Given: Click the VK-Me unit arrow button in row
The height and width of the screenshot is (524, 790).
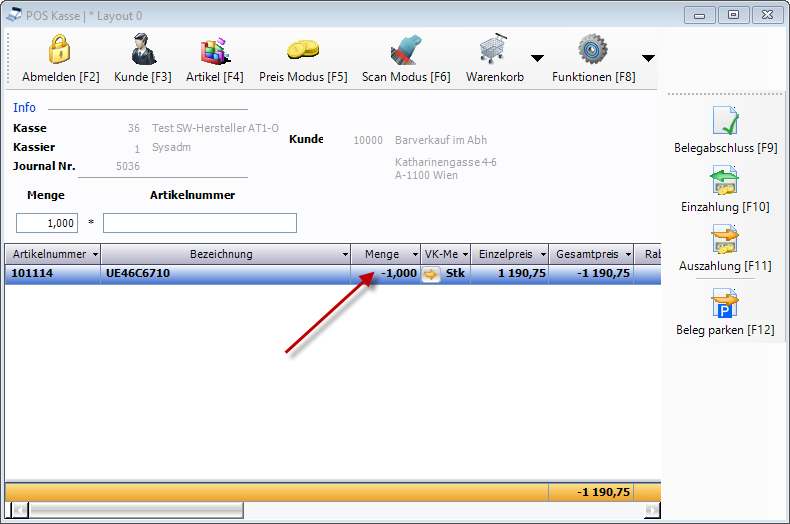Looking at the screenshot, I should click(x=430, y=274).
